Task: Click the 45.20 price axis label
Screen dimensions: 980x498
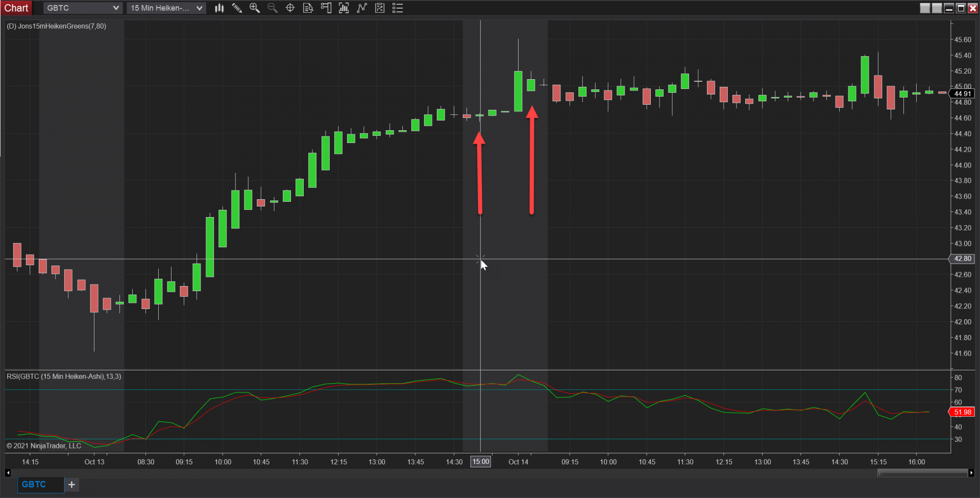Action: pos(963,71)
